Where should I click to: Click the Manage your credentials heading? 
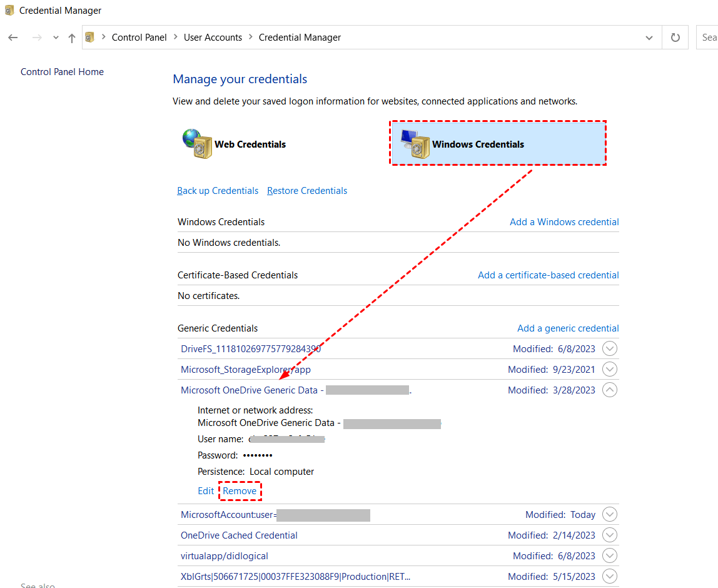point(240,79)
